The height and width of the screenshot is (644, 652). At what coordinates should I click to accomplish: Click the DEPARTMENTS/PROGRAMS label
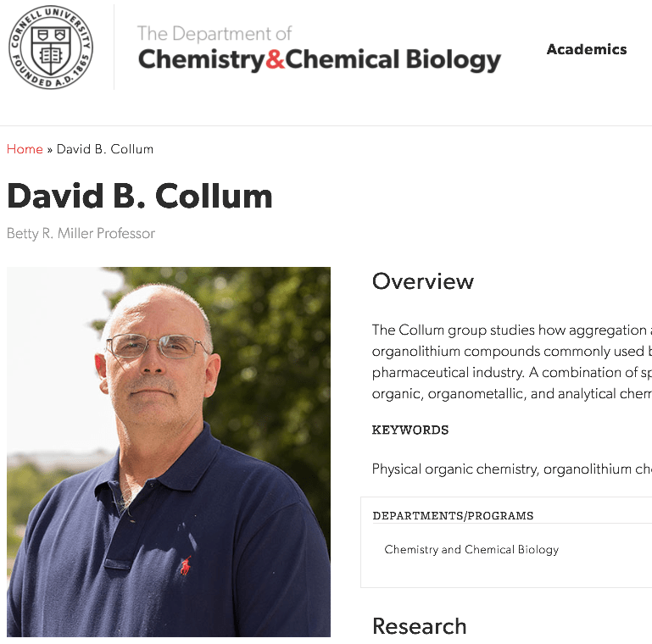(453, 516)
